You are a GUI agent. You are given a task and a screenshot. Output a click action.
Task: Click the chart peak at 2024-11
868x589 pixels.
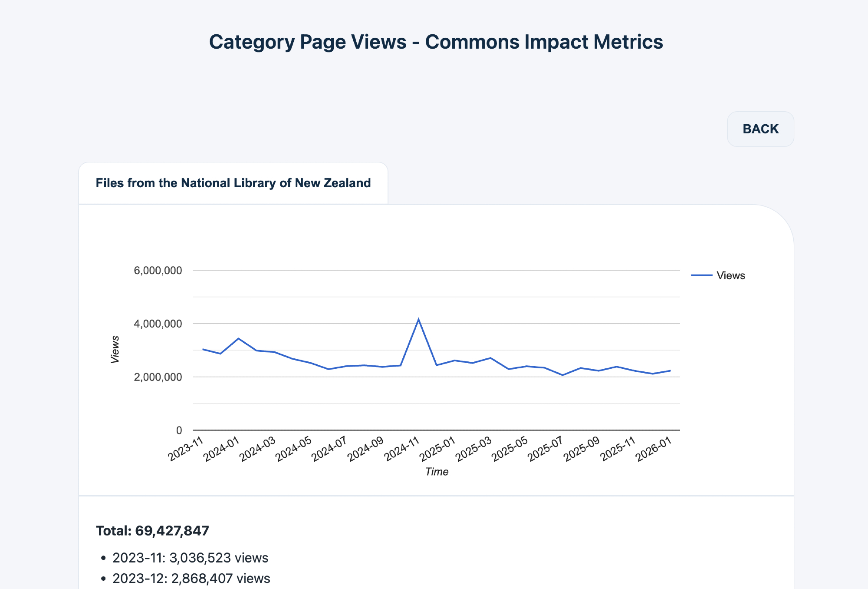[418, 320]
